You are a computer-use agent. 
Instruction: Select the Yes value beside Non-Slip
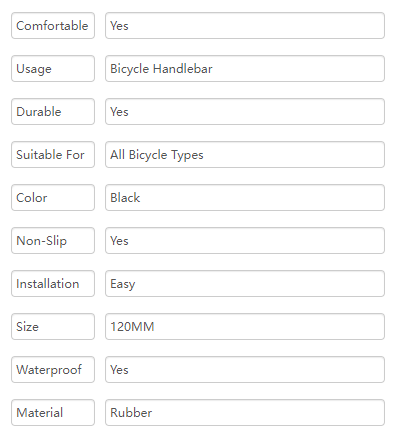coord(245,241)
